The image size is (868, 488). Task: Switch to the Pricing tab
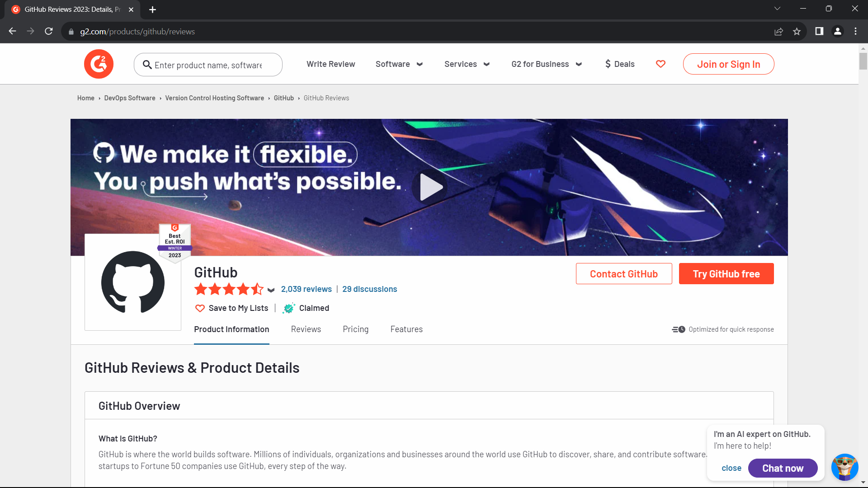click(355, 329)
